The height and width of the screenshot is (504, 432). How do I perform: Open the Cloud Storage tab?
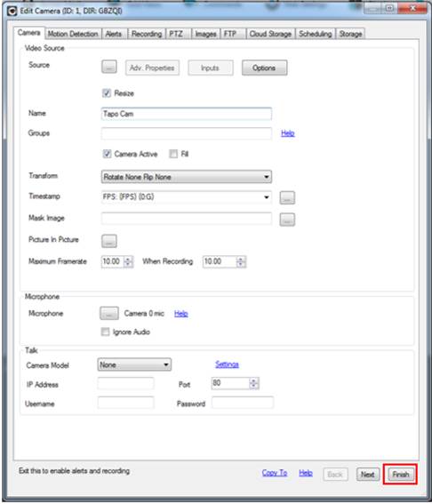click(x=270, y=34)
